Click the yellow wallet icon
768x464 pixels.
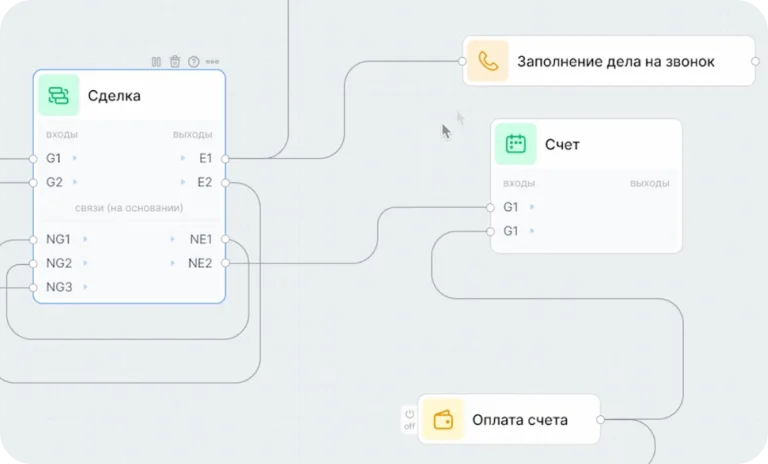pyautogui.click(x=442, y=419)
